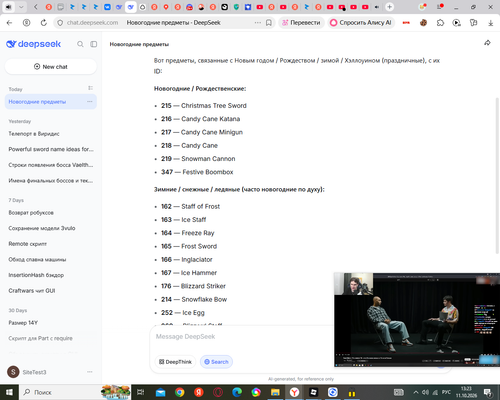Click the Перевести translate button
This screenshot has width=500, height=400.
coord(301,23)
